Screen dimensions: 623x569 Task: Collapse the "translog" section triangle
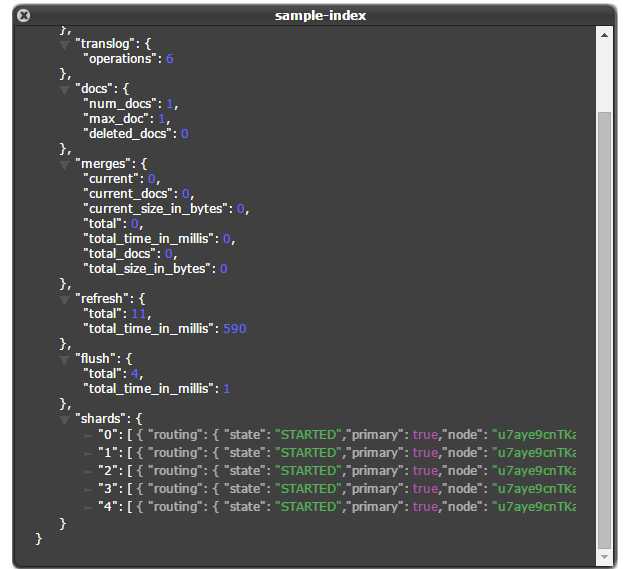coord(65,45)
